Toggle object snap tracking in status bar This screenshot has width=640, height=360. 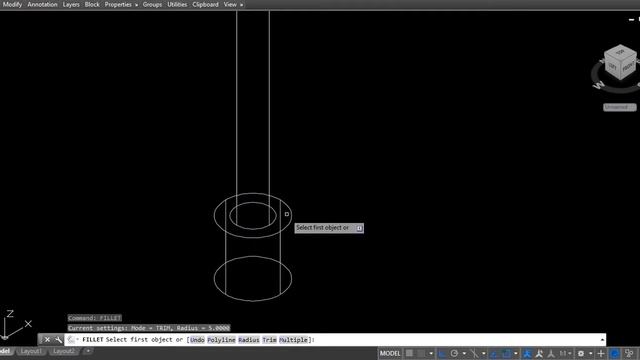coord(494,353)
